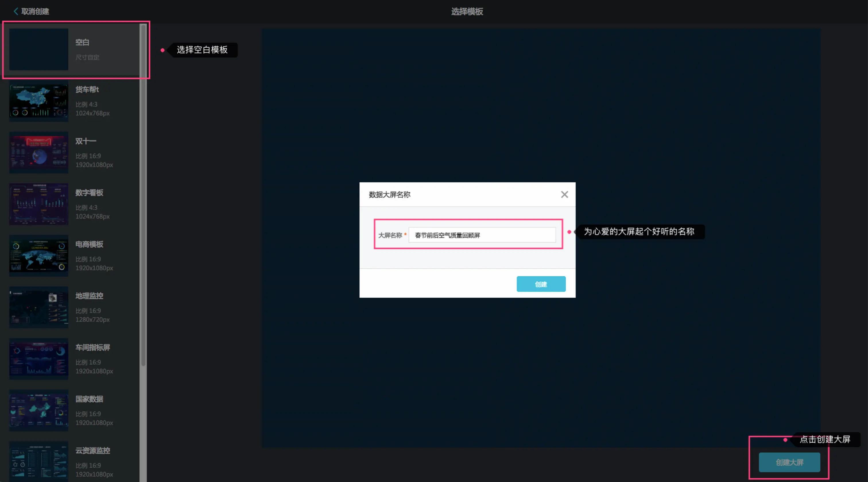Select the 电商模板 template thumbnail

coord(39,256)
